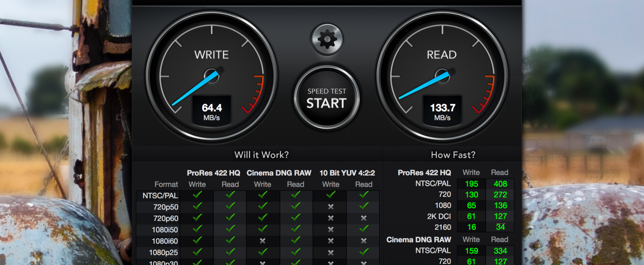644x265 pixels.
Task: Click Cinema DNG RAW header in How Fast panel
Action: 419,240
